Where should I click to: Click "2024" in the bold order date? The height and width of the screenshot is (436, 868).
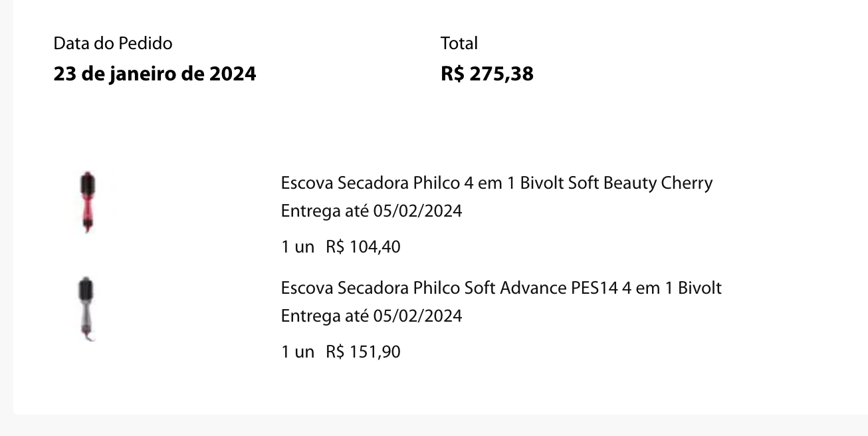click(x=233, y=73)
